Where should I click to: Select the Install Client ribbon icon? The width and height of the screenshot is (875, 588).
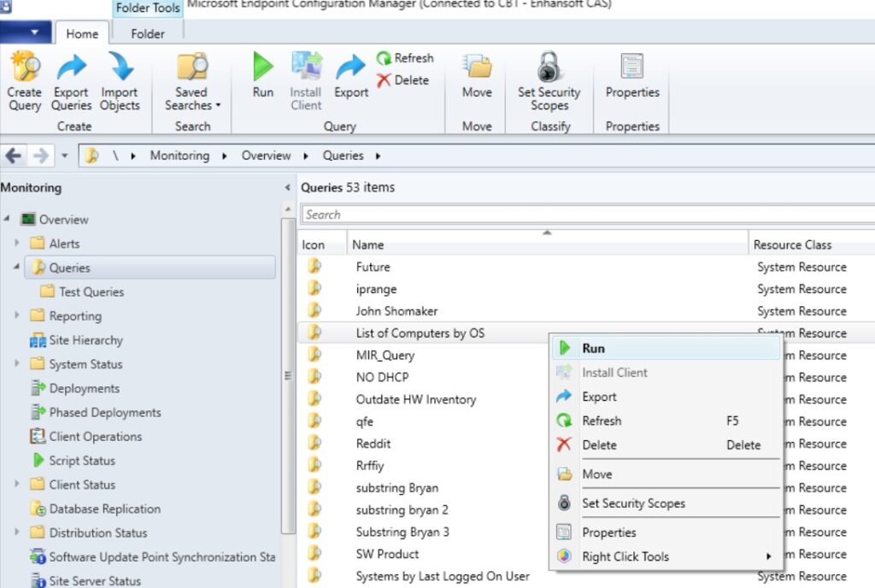point(305,77)
